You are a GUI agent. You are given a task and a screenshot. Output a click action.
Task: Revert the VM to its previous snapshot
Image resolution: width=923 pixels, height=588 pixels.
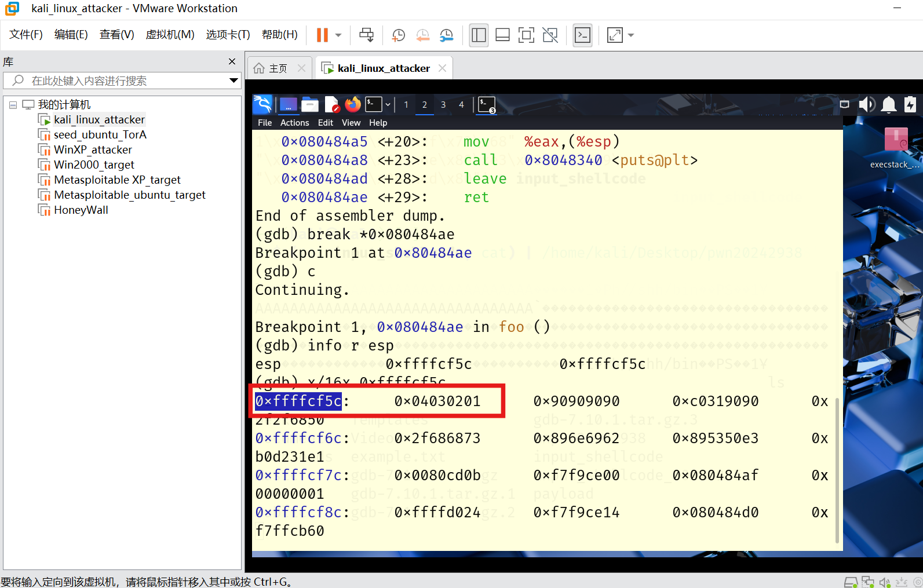422,35
